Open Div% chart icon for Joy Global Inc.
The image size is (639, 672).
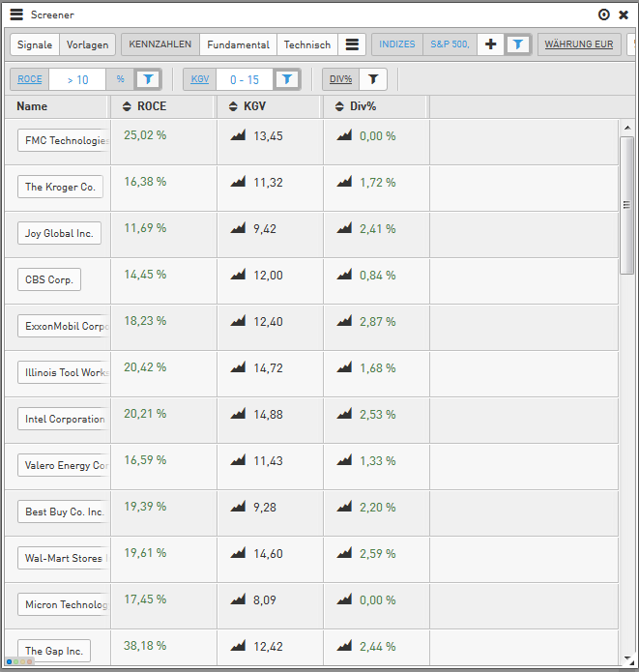click(x=344, y=227)
